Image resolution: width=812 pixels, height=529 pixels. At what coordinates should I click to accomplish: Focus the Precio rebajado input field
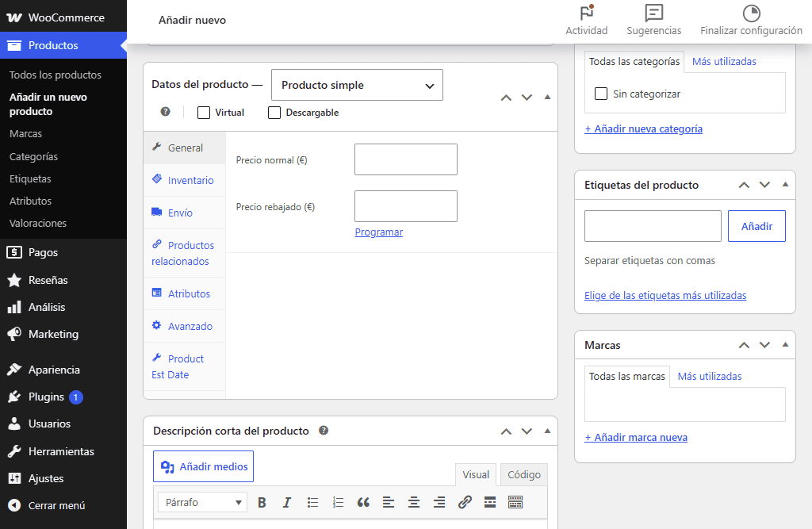(405, 205)
